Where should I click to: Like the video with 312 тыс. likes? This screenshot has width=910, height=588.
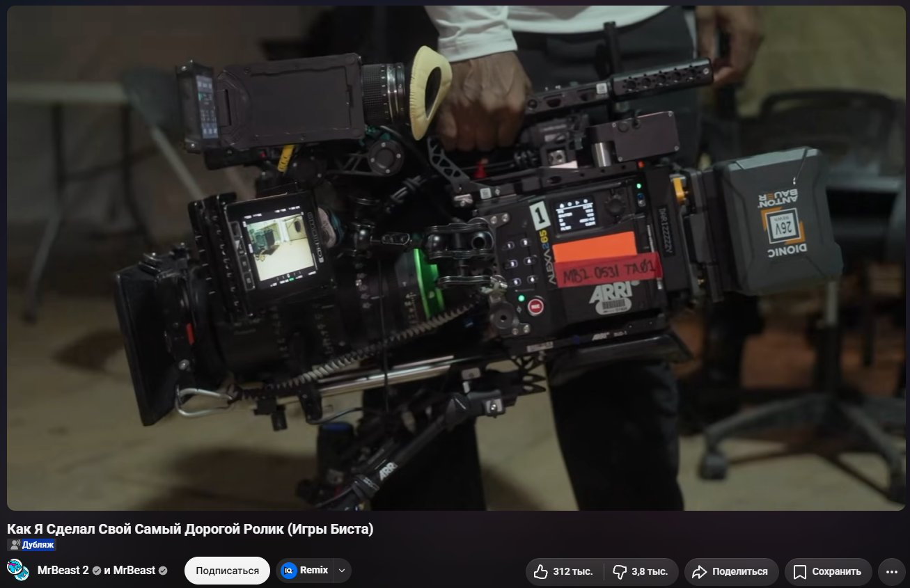[x=564, y=571]
